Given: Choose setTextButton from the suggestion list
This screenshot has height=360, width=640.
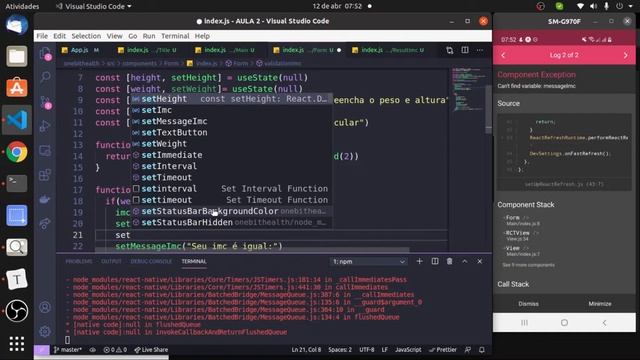Looking at the screenshot, I should (231, 133).
